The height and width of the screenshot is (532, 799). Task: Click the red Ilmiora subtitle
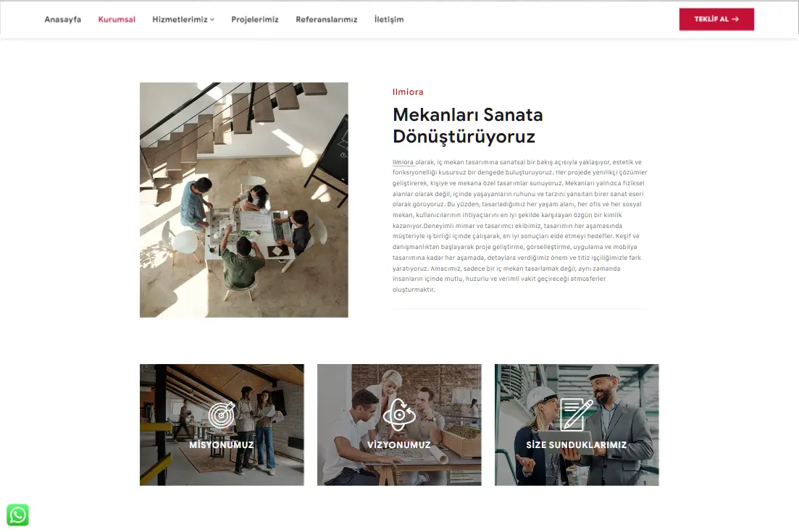[408, 92]
